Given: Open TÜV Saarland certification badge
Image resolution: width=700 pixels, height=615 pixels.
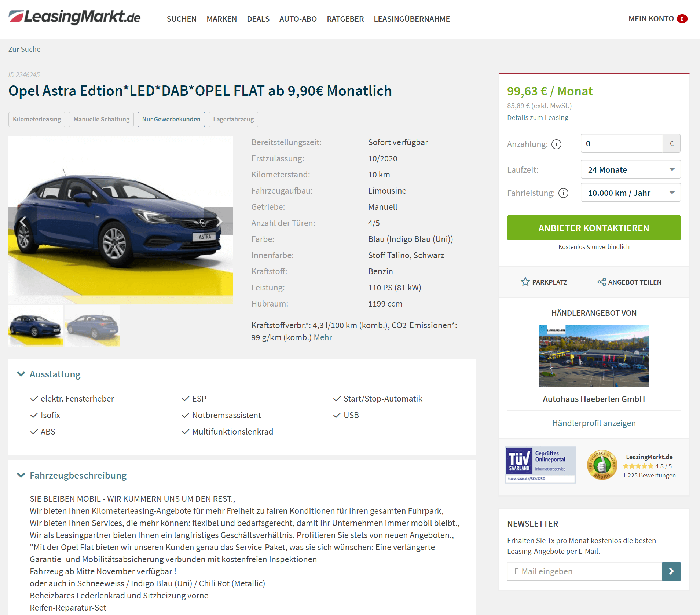Looking at the screenshot, I should click(540, 465).
